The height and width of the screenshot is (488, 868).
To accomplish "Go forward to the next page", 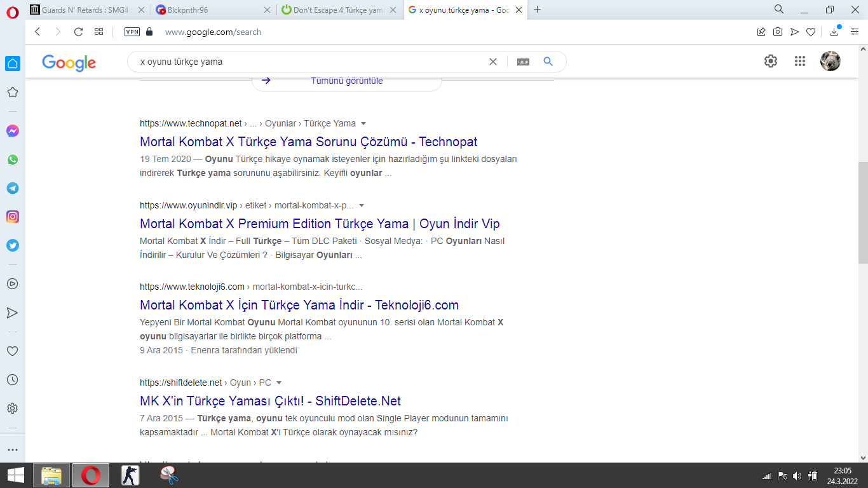I will point(58,32).
